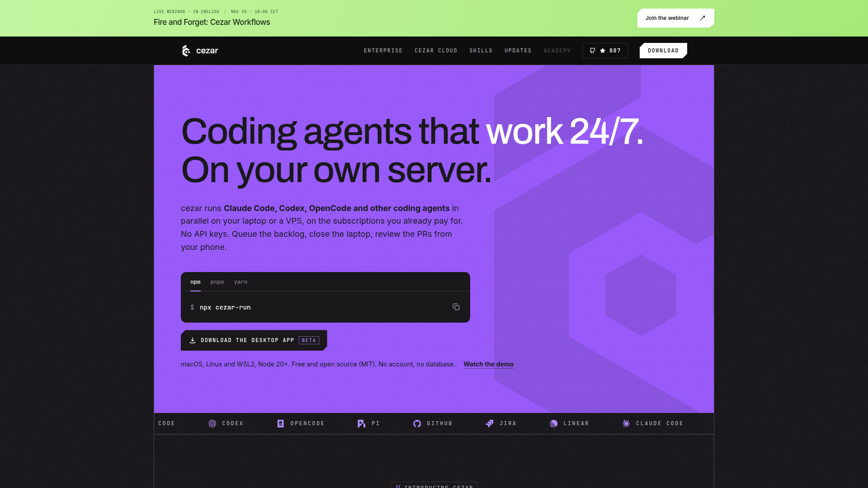Click the Download button in the navbar

click(x=663, y=51)
